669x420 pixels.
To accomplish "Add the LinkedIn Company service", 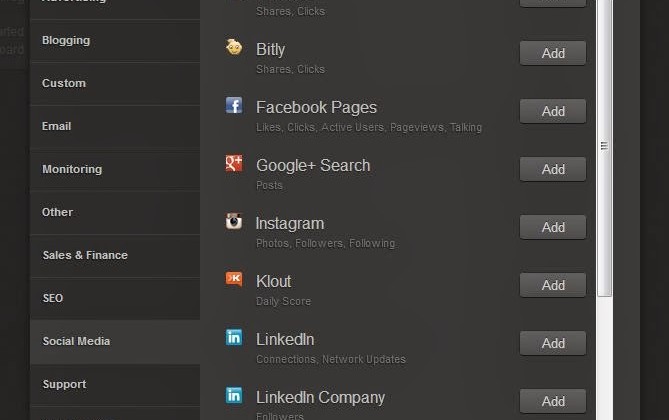I will 553,402.
